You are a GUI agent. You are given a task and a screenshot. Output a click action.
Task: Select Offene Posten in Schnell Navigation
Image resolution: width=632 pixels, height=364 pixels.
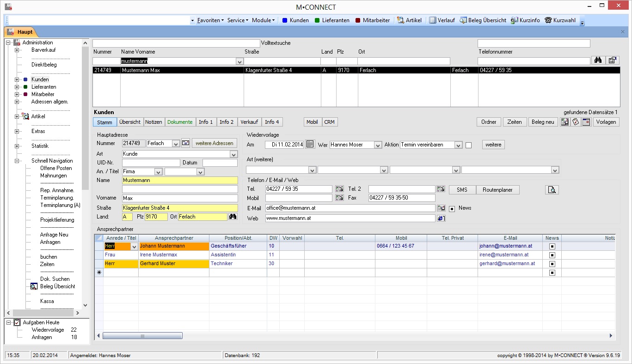(x=56, y=168)
